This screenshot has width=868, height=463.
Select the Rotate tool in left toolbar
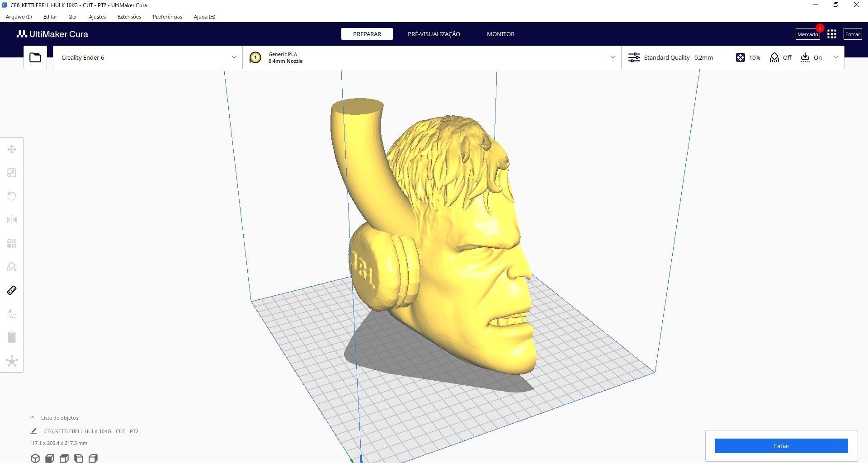click(x=12, y=196)
